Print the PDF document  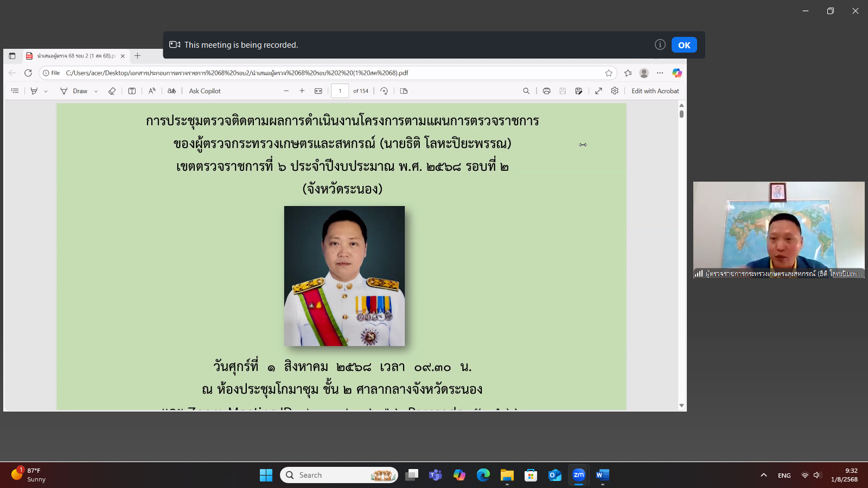546,91
